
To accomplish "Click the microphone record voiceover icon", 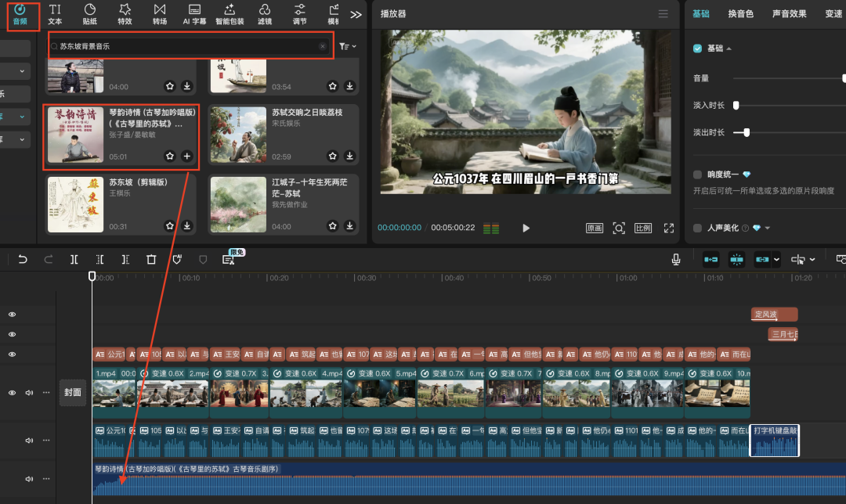I will point(676,259).
